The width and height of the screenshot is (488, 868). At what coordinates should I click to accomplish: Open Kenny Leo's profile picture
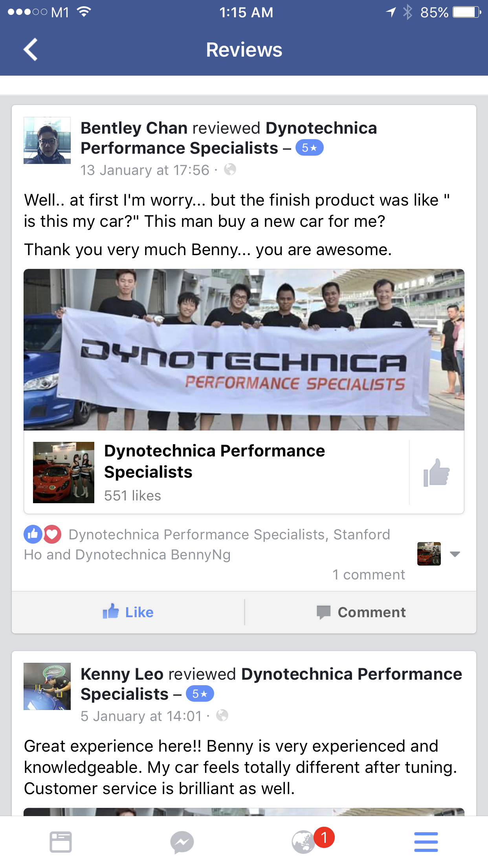(x=47, y=686)
